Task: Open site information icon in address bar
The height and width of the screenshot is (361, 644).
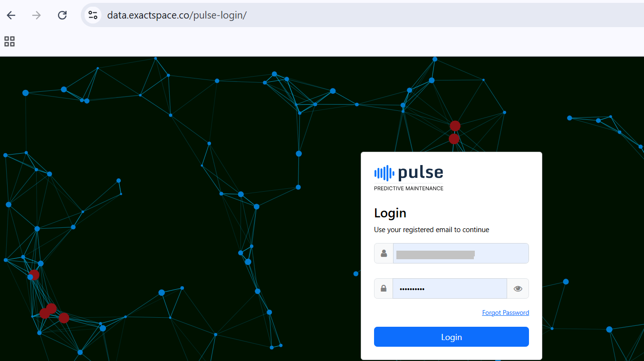Action: pyautogui.click(x=93, y=15)
